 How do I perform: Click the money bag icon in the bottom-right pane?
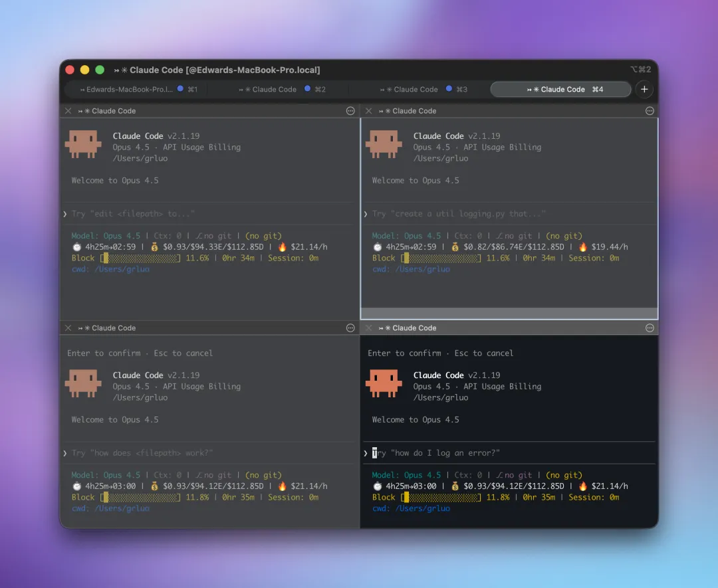[x=455, y=486]
